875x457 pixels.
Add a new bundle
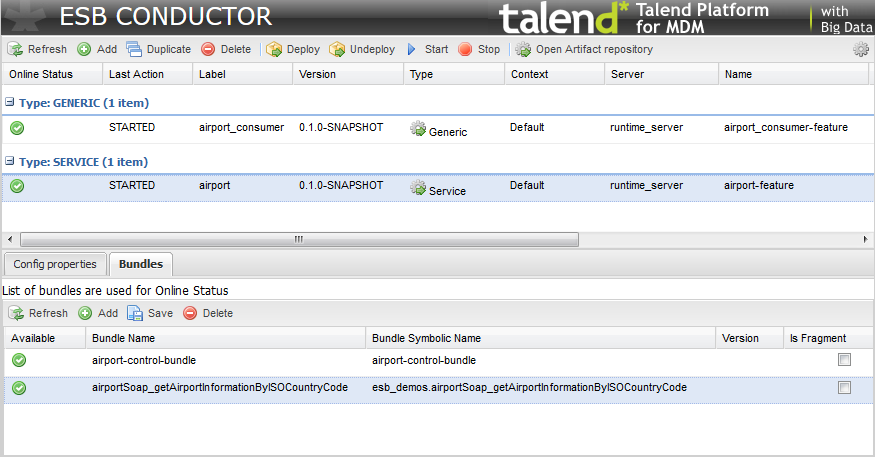(x=98, y=314)
